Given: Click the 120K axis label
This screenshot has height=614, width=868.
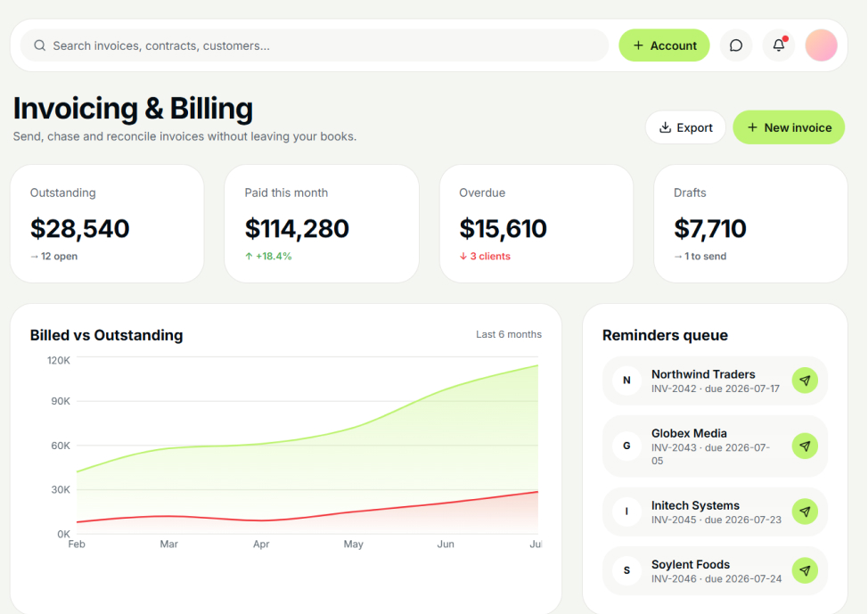Looking at the screenshot, I should (x=59, y=360).
